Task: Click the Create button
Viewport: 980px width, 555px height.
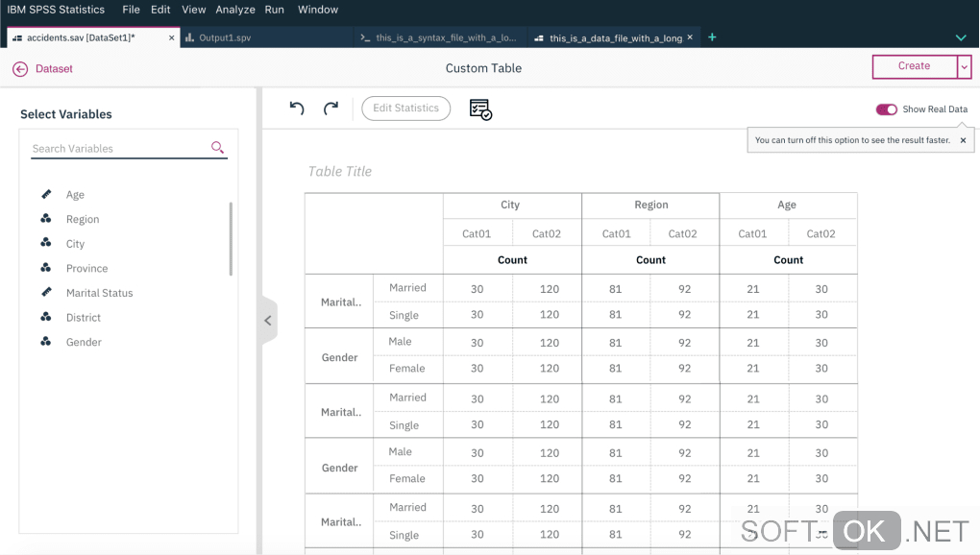Action: (915, 66)
